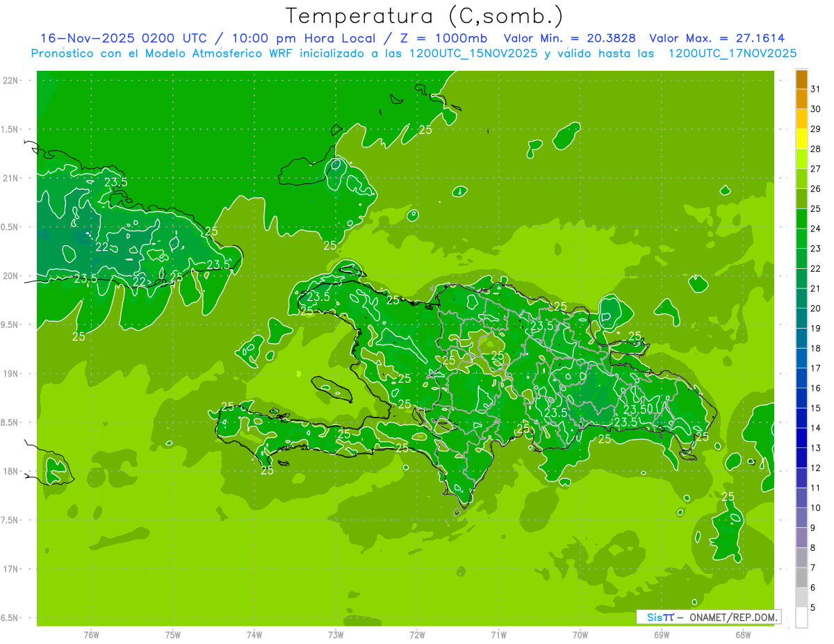
Task: Click the "27" value on the color legend
Action: (815, 168)
